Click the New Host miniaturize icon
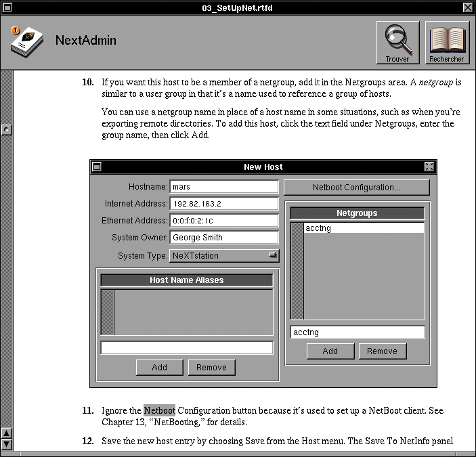Viewport: 476px width, 457px height. (x=97, y=167)
